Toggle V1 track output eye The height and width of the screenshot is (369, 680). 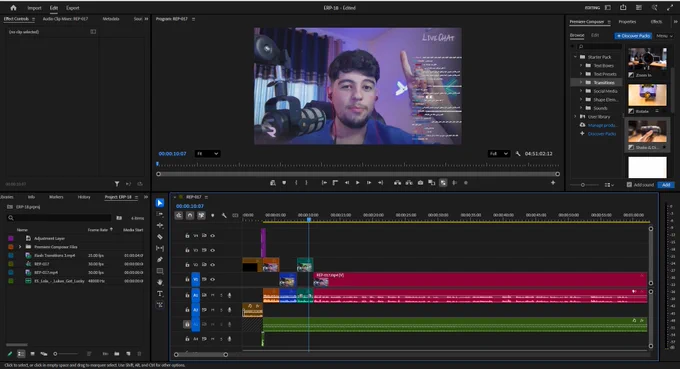[212, 280]
